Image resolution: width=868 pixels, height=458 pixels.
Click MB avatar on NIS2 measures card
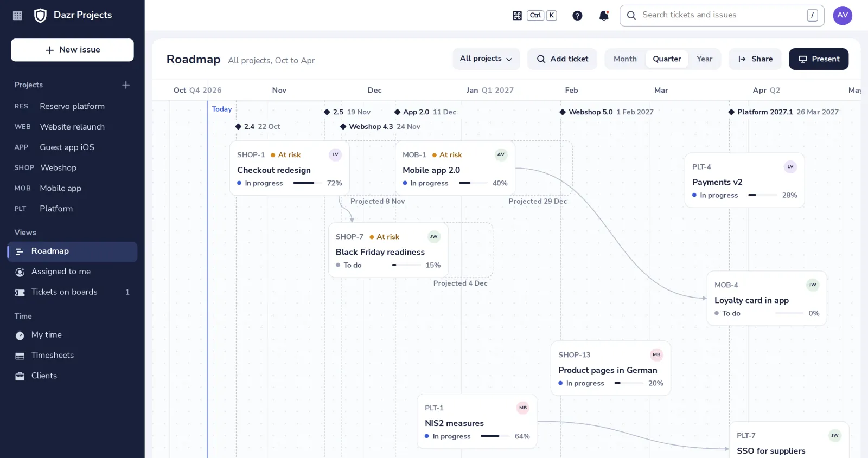click(x=523, y=408)
